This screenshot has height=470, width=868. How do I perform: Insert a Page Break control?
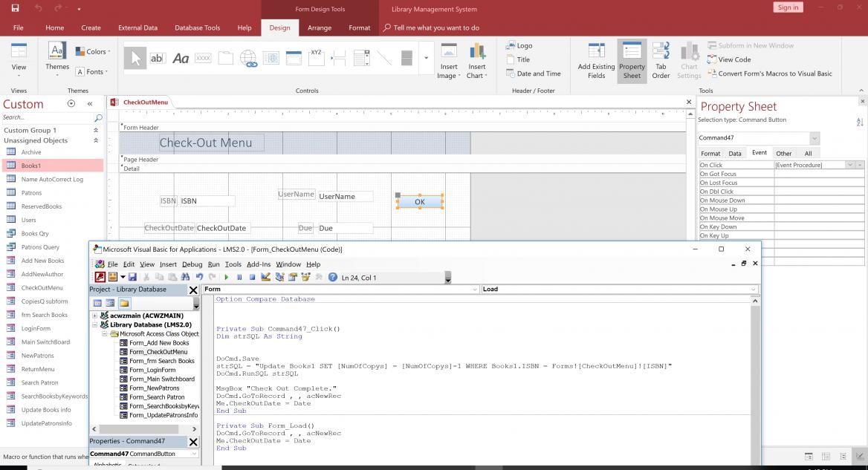tap(339, 58)
